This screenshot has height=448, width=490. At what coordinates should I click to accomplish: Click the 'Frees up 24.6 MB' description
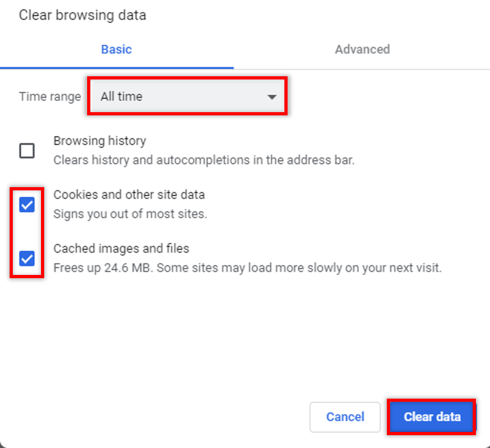[247, 268]
